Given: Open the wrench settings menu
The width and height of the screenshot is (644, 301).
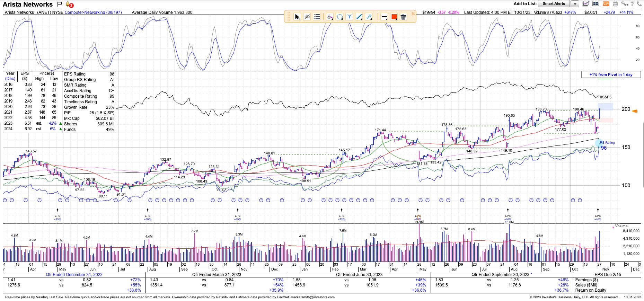Looking at the screenshot, I should pos(624,4).
